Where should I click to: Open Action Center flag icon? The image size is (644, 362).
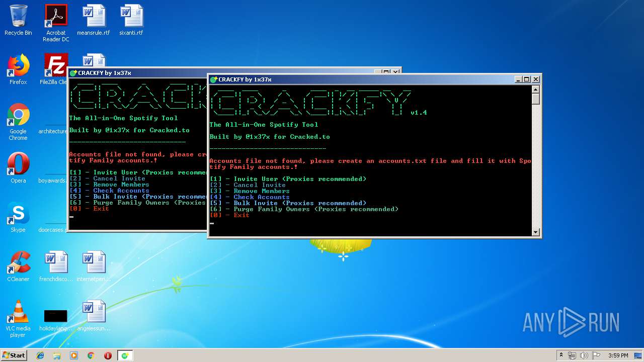[596, 355]
